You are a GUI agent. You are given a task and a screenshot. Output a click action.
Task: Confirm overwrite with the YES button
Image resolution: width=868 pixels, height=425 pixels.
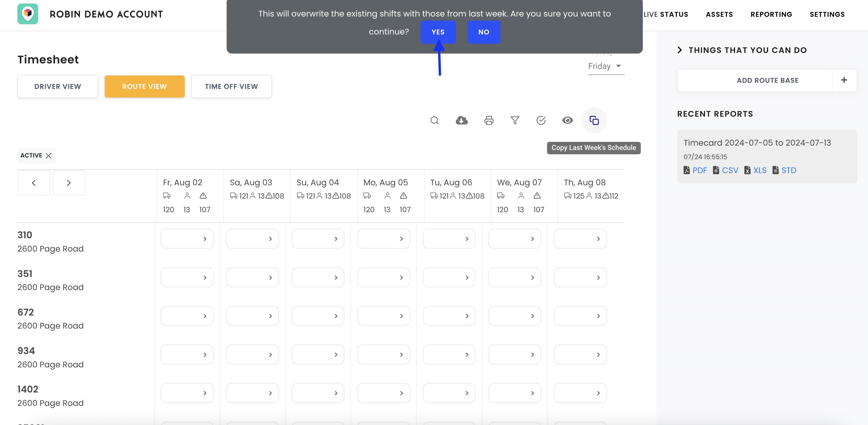(x=438, y=32)
